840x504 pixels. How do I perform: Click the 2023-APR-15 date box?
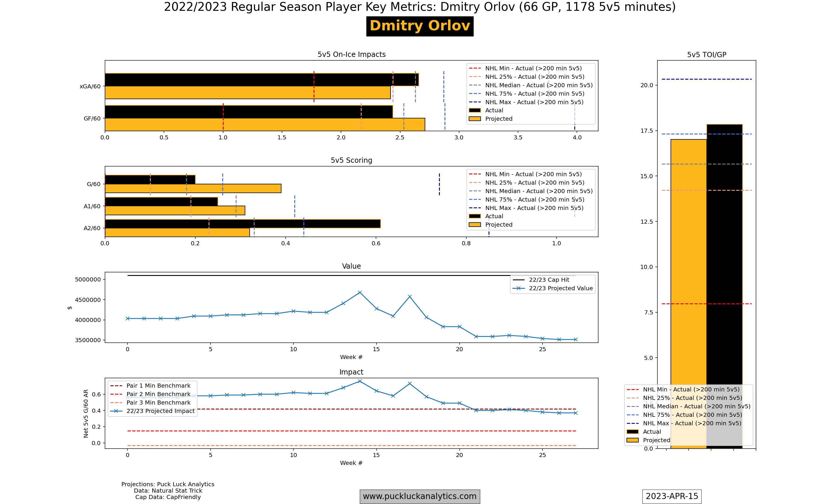pyautogui.click(x=672, y=496)
